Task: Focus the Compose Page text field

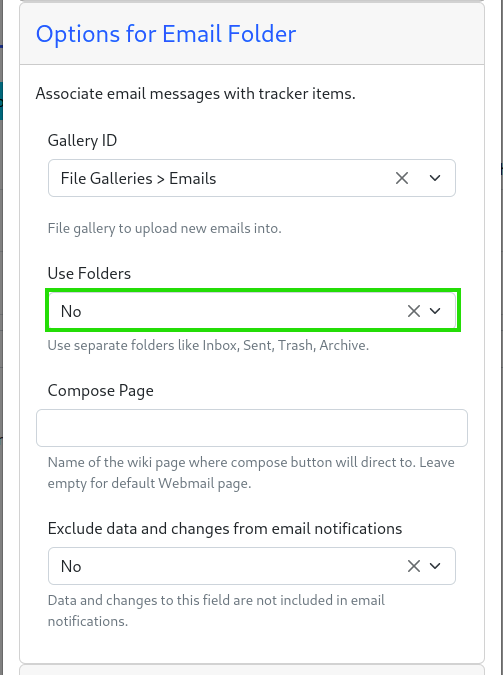Action: point(252,428)
